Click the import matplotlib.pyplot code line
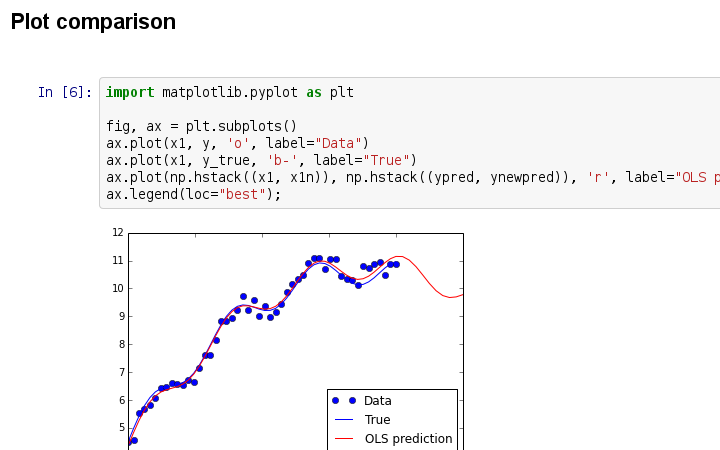Image resolution: width=720 pixels, height=450 pixels. click(x=229, y=92)
